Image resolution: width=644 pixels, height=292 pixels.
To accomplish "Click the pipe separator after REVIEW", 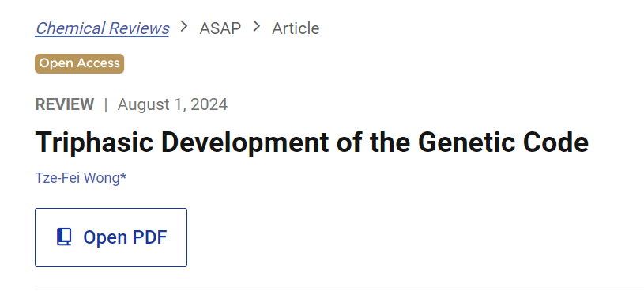I will pyautogui.click(x=106, y=104).
